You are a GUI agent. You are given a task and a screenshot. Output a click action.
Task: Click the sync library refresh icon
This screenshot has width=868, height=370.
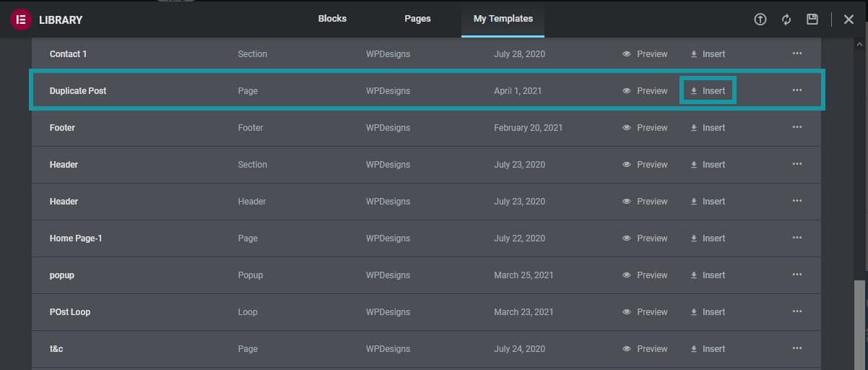click(x=786, y=20)
